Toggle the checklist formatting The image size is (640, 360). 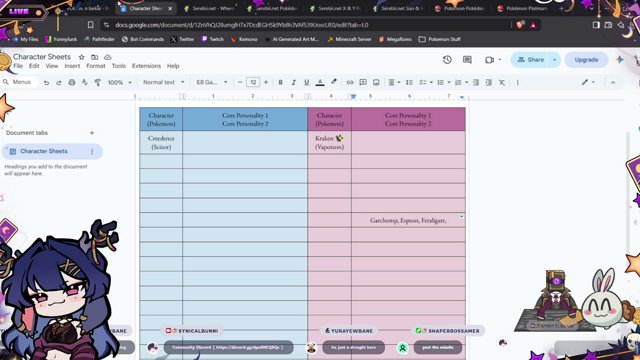click(423, 82)
